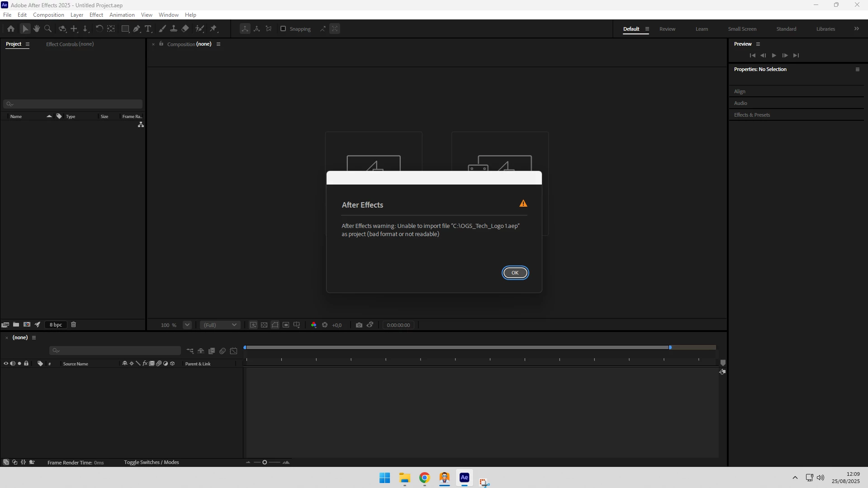Open the (Full) resolution dropdown
The image size is (868, 488).
[x=220, y=325]
